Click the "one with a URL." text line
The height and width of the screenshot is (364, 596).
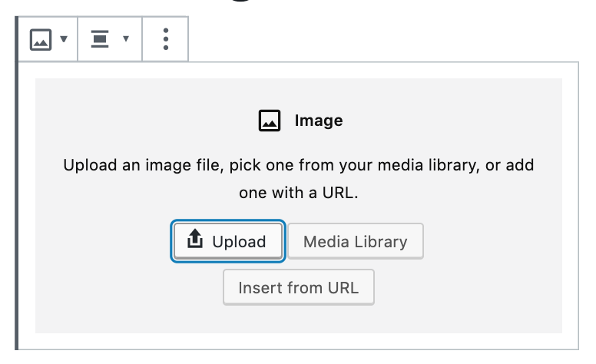tap(298, 193)
